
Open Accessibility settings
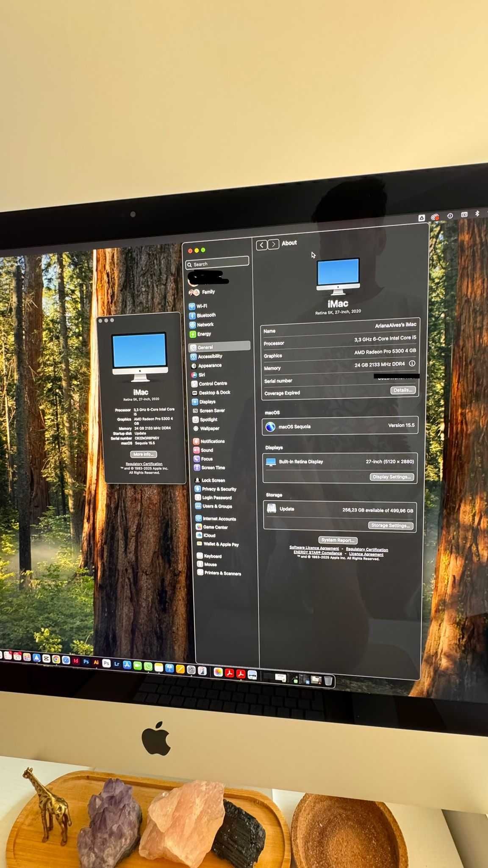click(x=206, y=356)
